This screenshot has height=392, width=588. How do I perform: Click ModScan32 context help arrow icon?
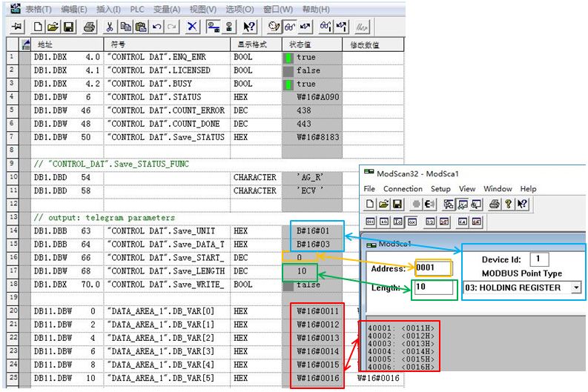coord(522,204)
